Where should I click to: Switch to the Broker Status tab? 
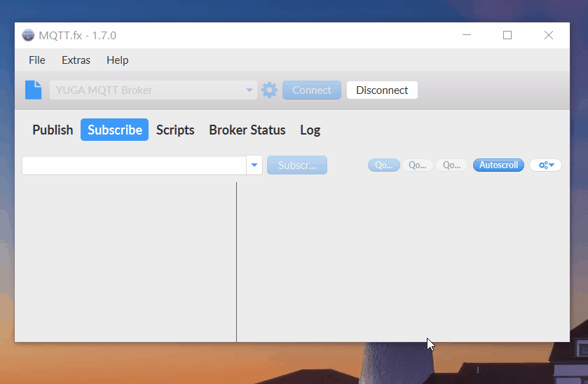click(x=247, y=130)
